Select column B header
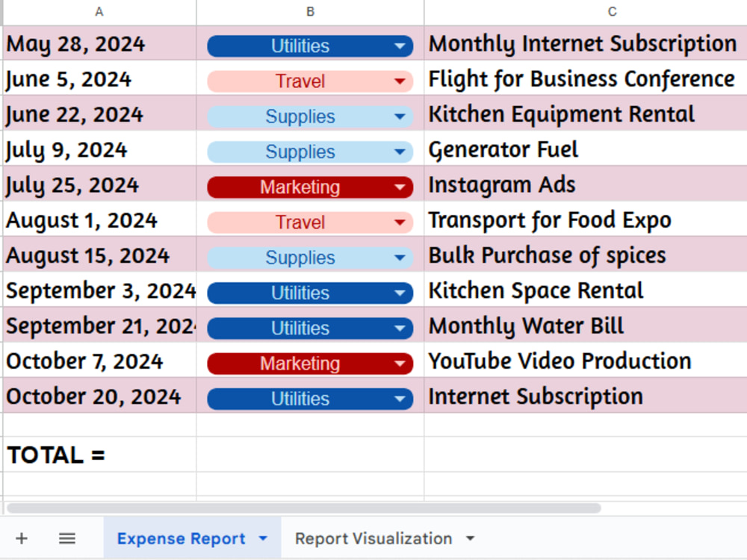This screenshot has height=560, width=747. point(310,12)
